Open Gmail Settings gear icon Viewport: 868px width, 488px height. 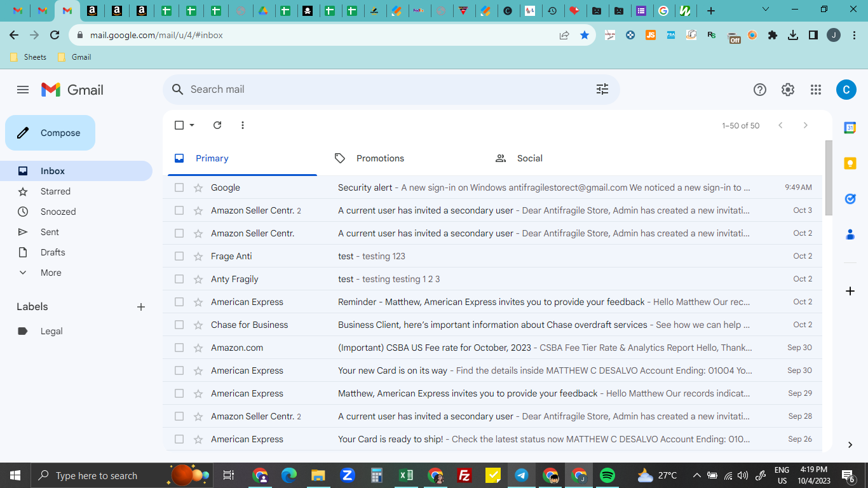(788, 90)
